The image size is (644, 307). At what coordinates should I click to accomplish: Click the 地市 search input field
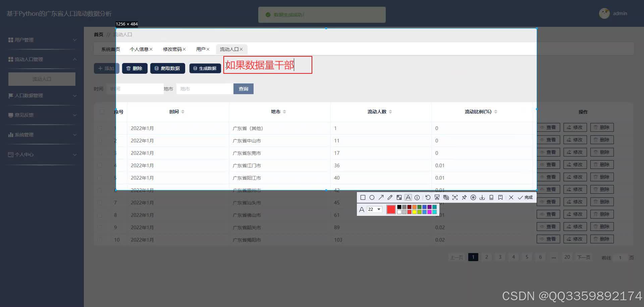click(x=205, y=89)
